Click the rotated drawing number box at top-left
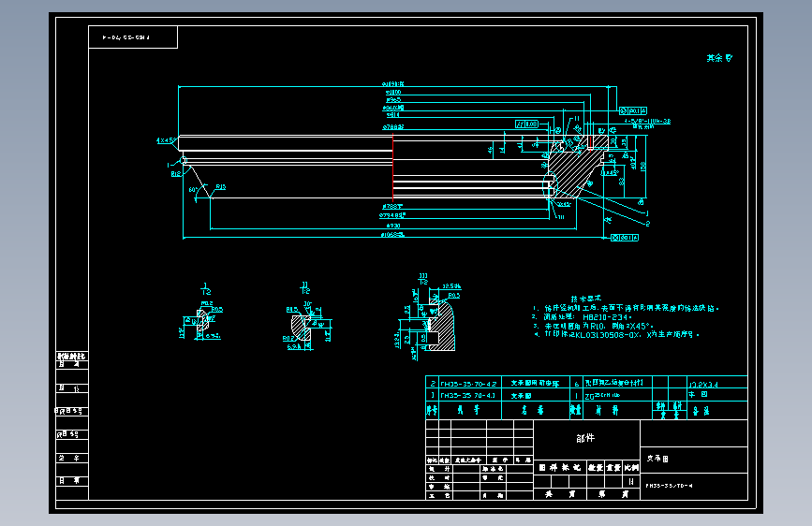 [133, 37]
